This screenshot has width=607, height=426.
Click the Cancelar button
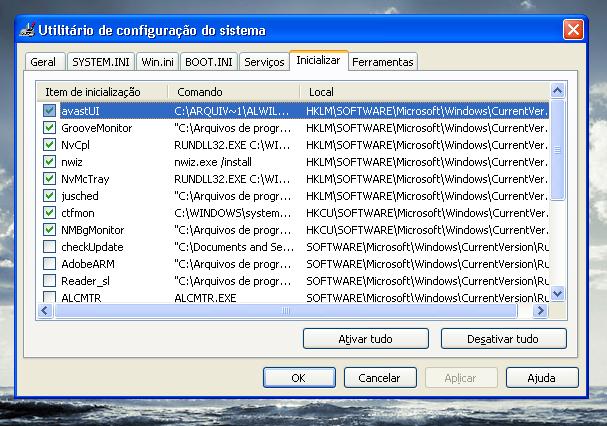coord(379,378)
